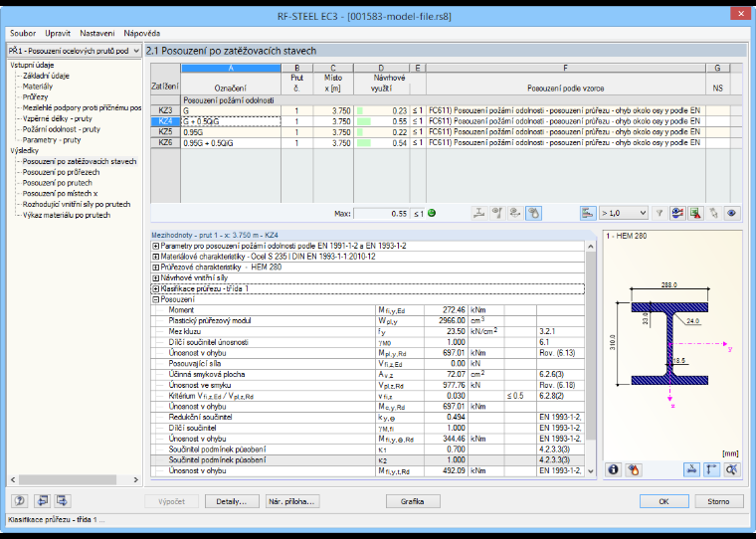Viewport: 756px width, 539px height.
Task: Select 'Posouzení po místech x'
Action: point(61,193)
